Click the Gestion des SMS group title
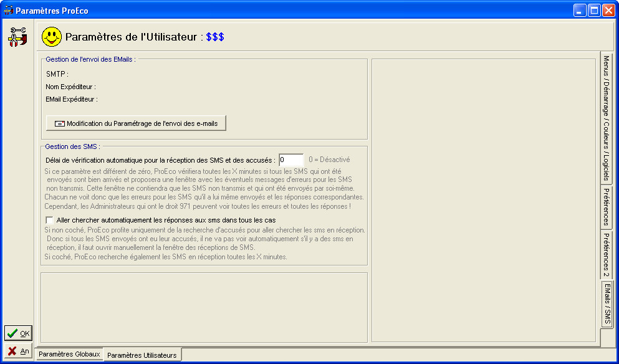Image resolution: width=619 pixels, height=364 pixels. 73,146
